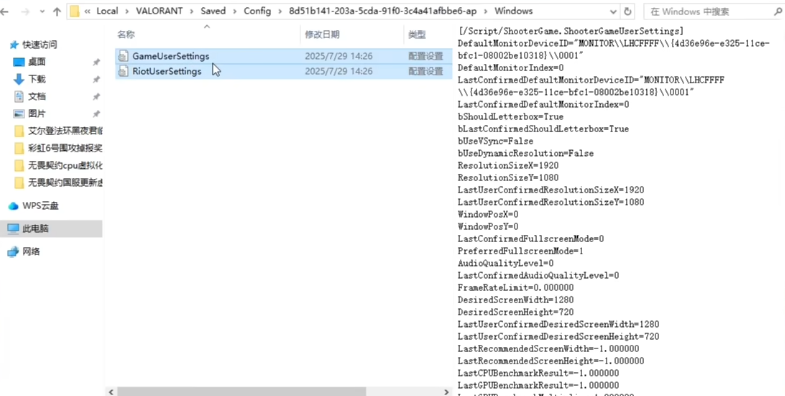The height and width of the screenshot is (396, 785).
Task: Go back with the left arrow button
Action: tap(5, 11)
